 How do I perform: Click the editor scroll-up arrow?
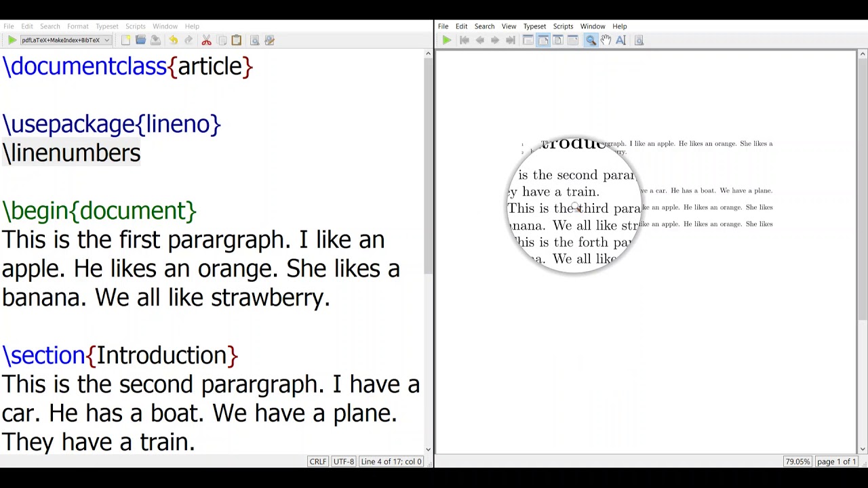coord(428,54)
